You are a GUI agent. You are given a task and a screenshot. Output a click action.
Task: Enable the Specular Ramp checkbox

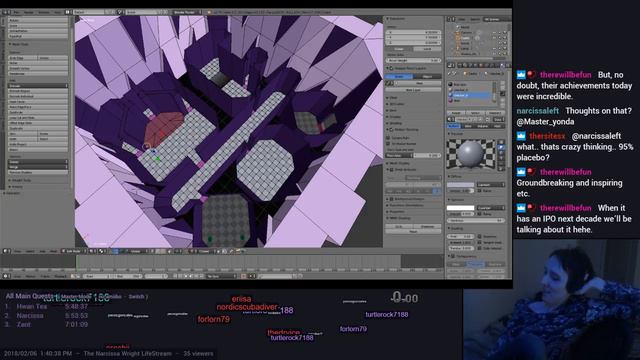pyautogui.click(x=480, y=214)
